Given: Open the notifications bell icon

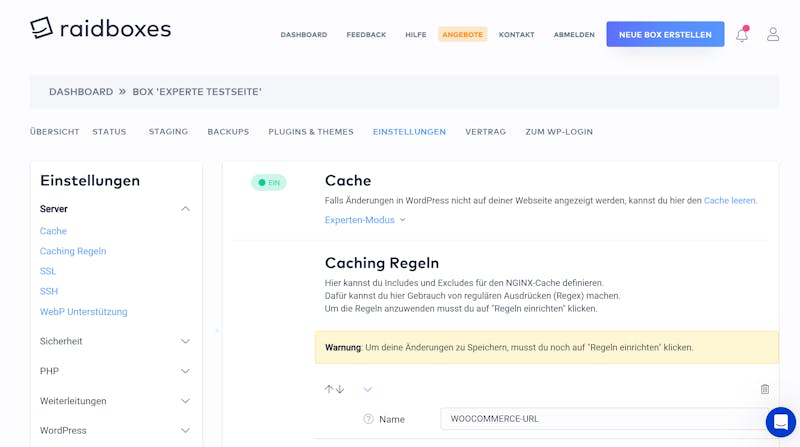Looking at the screenshot, I should click(x=742, y=34).
